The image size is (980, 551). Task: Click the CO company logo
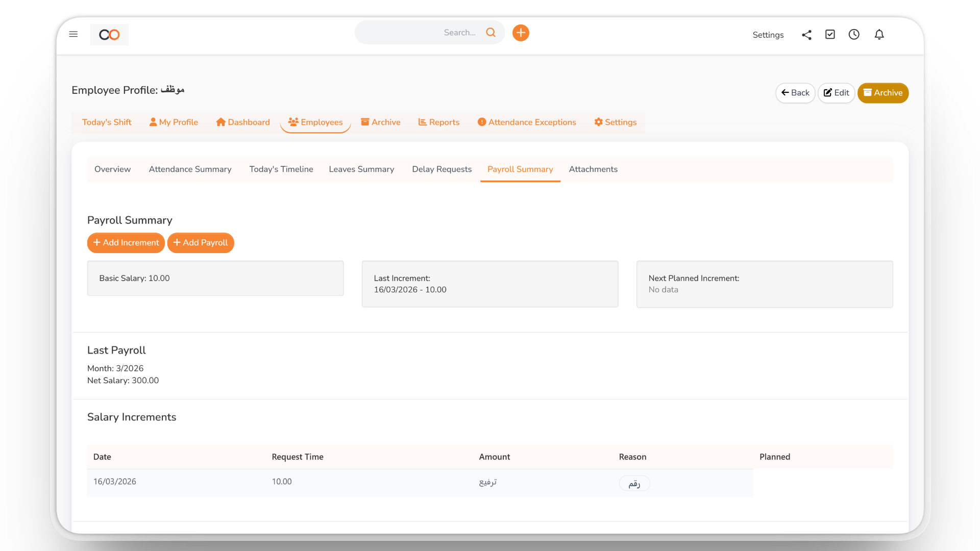tap(109, 35)
